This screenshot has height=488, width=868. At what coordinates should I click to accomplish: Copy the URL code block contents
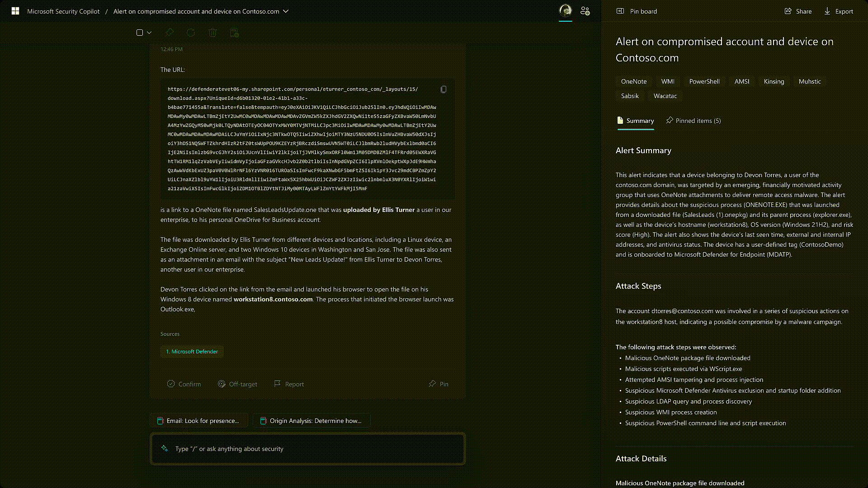coord(443,89)
